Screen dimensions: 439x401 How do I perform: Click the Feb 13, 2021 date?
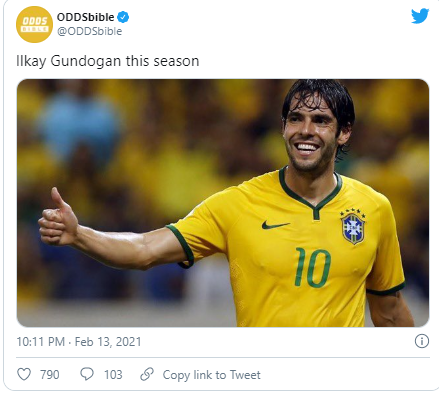coord(108,342)
